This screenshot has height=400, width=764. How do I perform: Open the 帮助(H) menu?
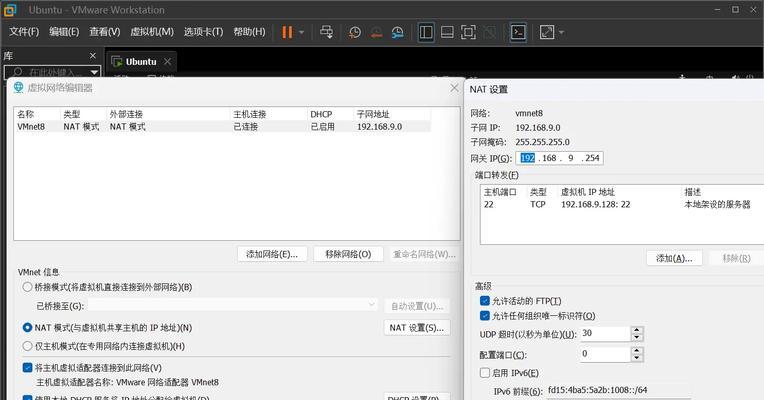tap(249, 32)
